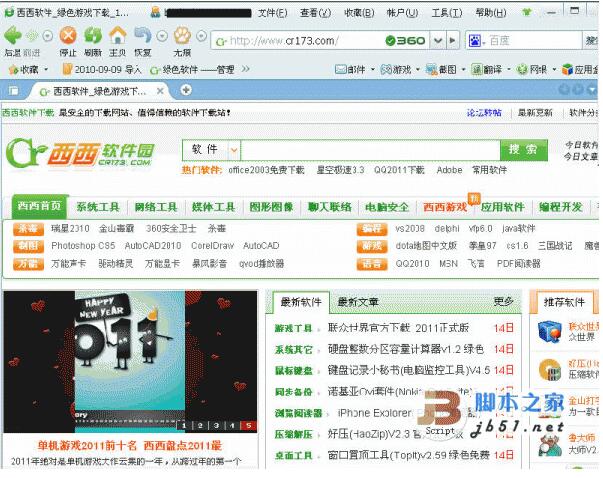
Task: Open the office2003免费下载 hot link
Action: pos(266,170)
